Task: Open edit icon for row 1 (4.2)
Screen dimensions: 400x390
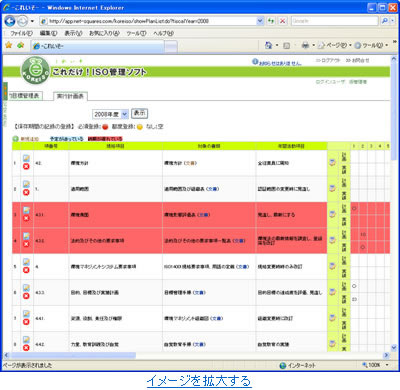Action: pos(26,158)
